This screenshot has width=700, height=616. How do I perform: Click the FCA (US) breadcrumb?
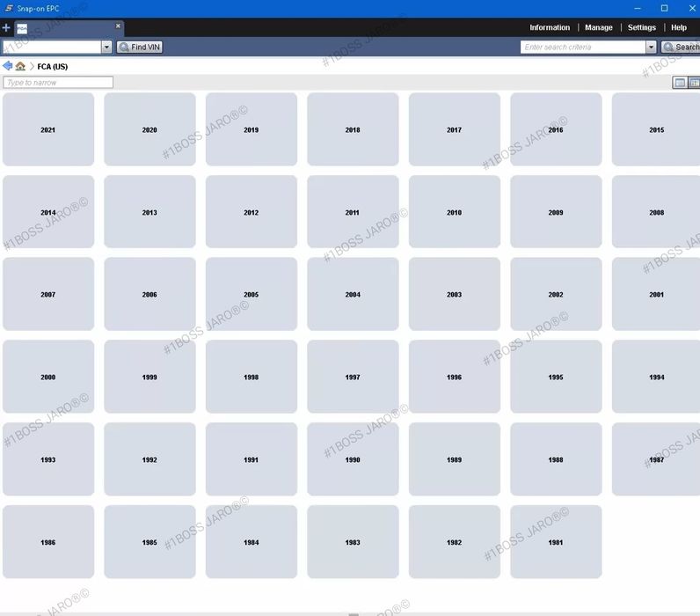pyautogui.click(x=52, y=67)
